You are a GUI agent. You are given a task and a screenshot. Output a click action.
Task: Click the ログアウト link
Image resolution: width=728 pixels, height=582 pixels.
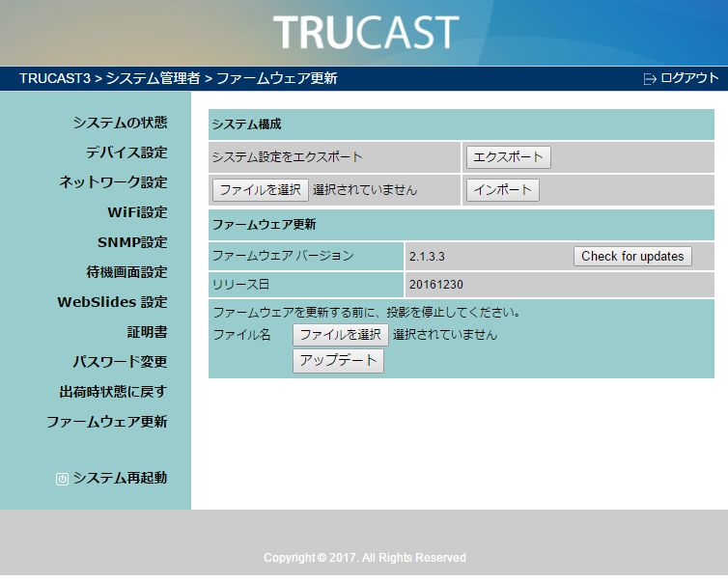click(689, 78)
